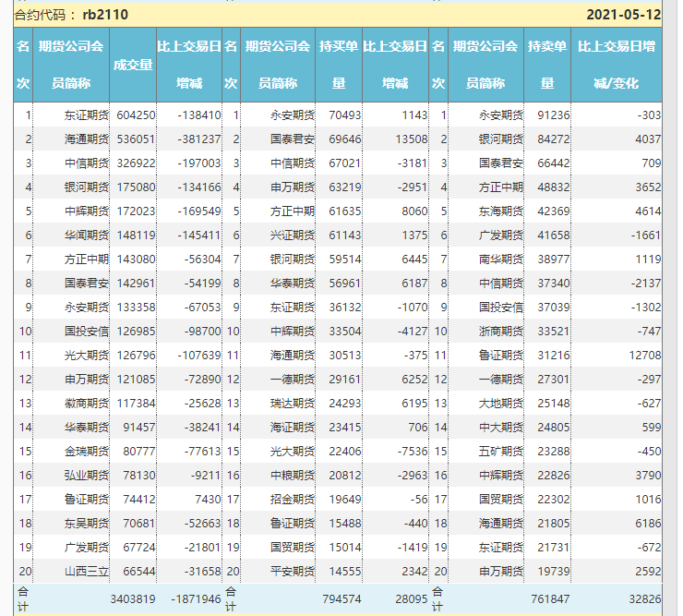This screenshot has height=616, width=683.
Task: Select short position value 48832
Action: (553, 187)
